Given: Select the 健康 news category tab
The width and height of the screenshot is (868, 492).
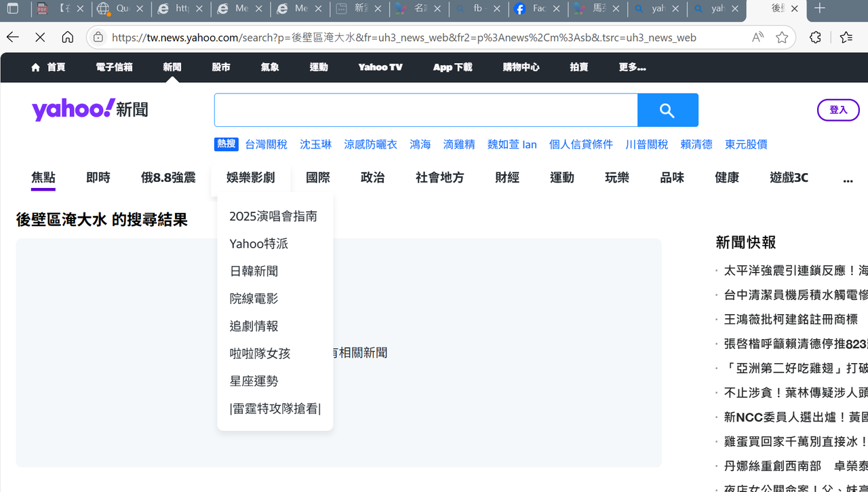Looking at the screenshot, I should [727, 178].
